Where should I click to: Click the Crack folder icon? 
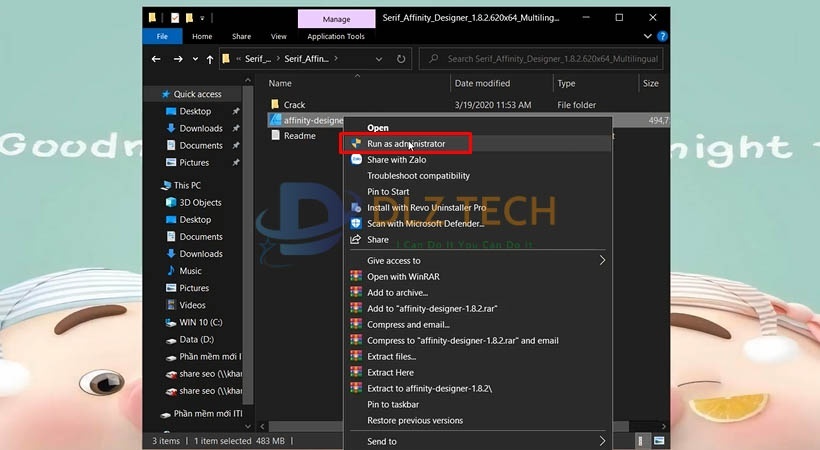pyautogui.click(x=275, y=104)
